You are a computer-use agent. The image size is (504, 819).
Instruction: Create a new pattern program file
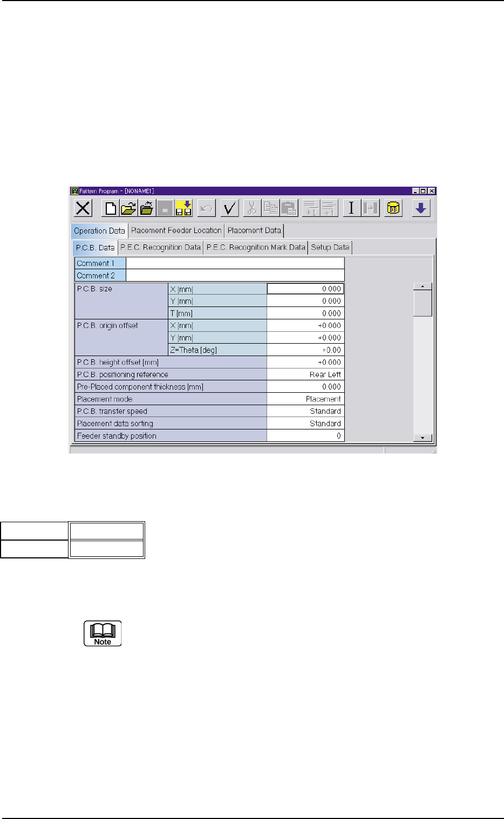pyautogui.click(x=111, y=208)
